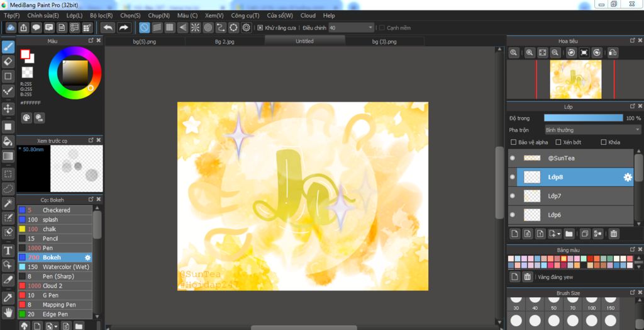The height and width of the screenshot is (330, 644).
Task: Select the Brush tool in left toolbar
Action: pyautogui.click(x=8, y=47)
